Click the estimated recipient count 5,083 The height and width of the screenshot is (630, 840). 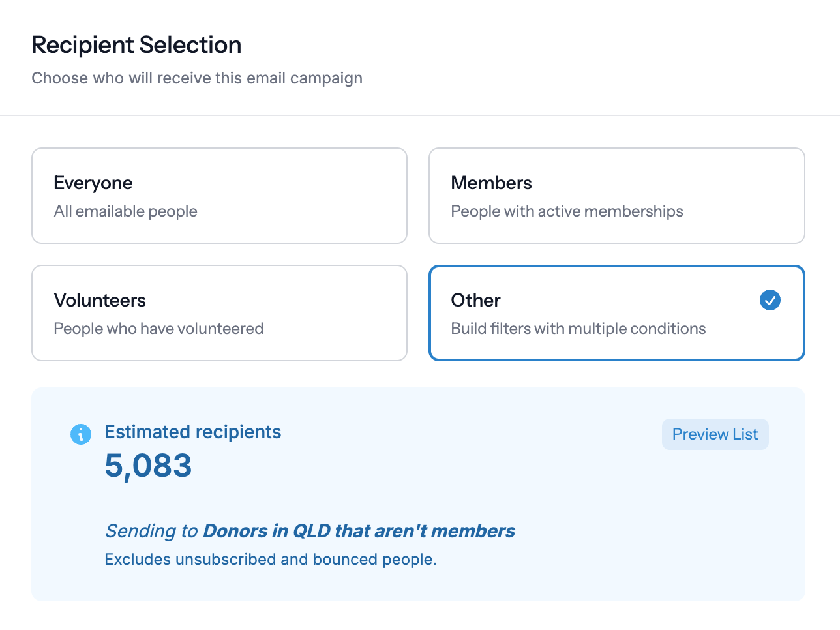(149, 466)
